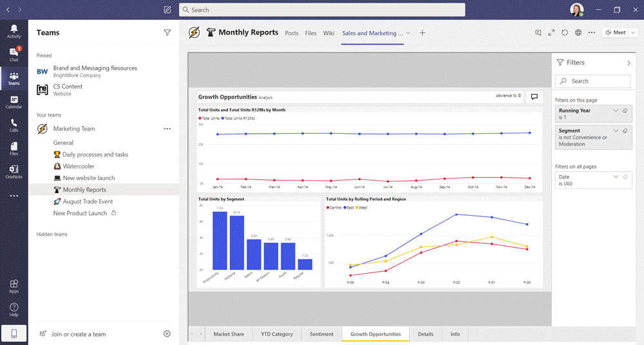Click the filter teams funnel icon

[x=167, y=32]
